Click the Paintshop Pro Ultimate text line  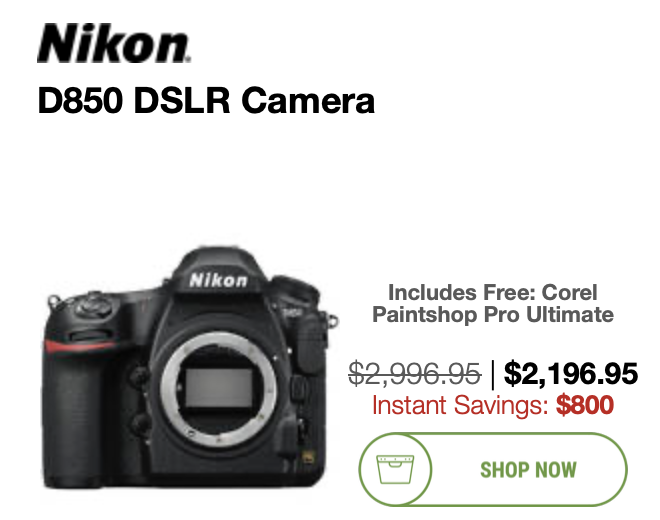(x=492, y=315)
